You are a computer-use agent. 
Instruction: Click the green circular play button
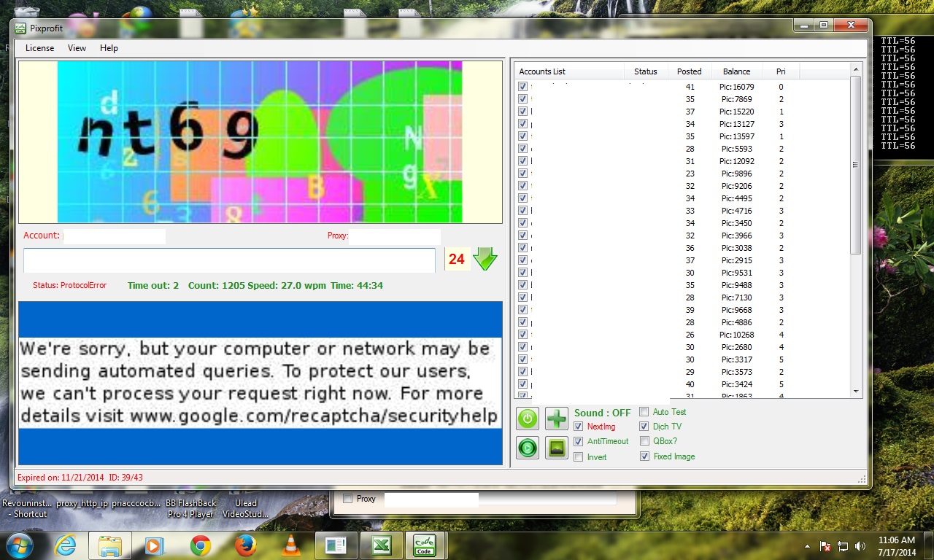[x=528, y=447]
